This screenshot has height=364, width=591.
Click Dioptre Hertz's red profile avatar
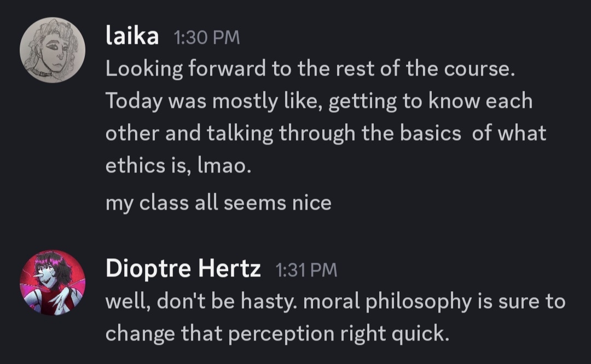(53, 282)
